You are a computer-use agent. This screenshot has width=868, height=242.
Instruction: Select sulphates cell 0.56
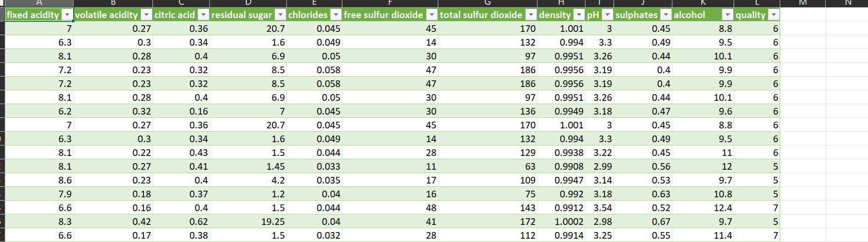click(643, 166)
